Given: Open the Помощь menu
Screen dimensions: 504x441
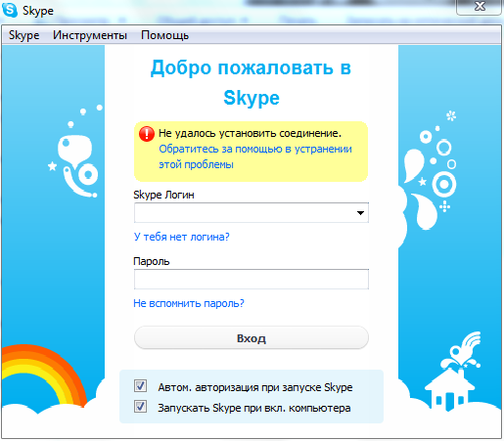Looking at the screenshot, I should click(x=164, y=35).
